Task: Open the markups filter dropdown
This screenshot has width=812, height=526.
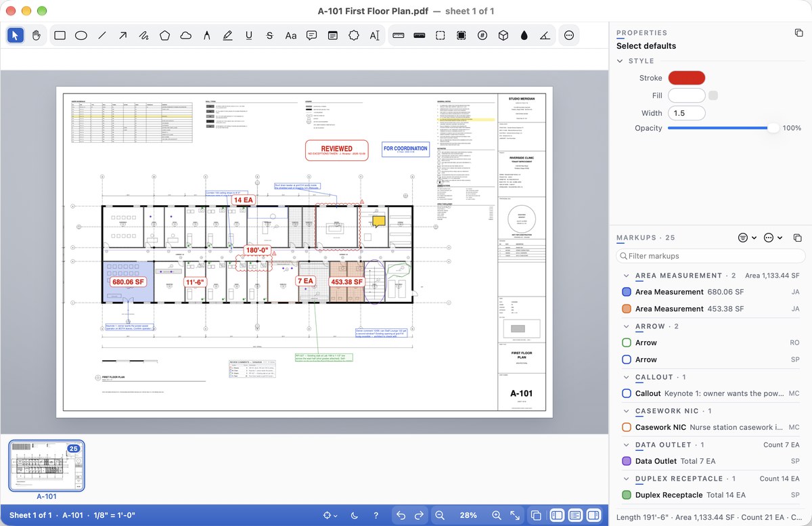Action: pos(747,238)
